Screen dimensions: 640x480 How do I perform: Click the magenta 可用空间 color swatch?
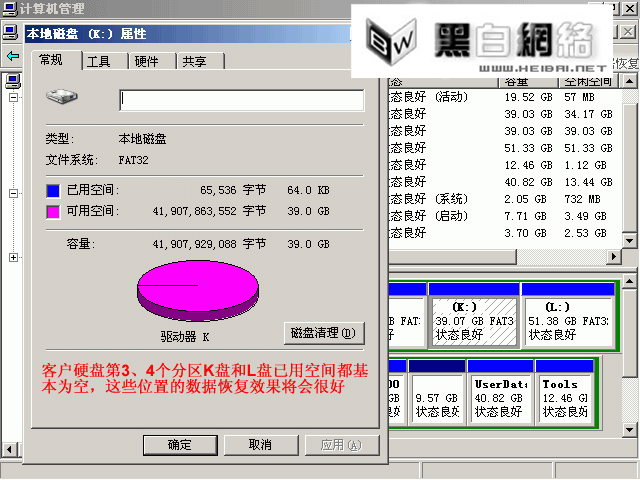52,211
